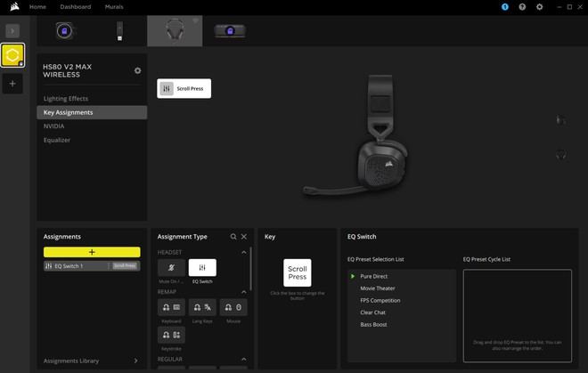Collapse the REMAP group

pyautogui.click(x=244, y=292)
